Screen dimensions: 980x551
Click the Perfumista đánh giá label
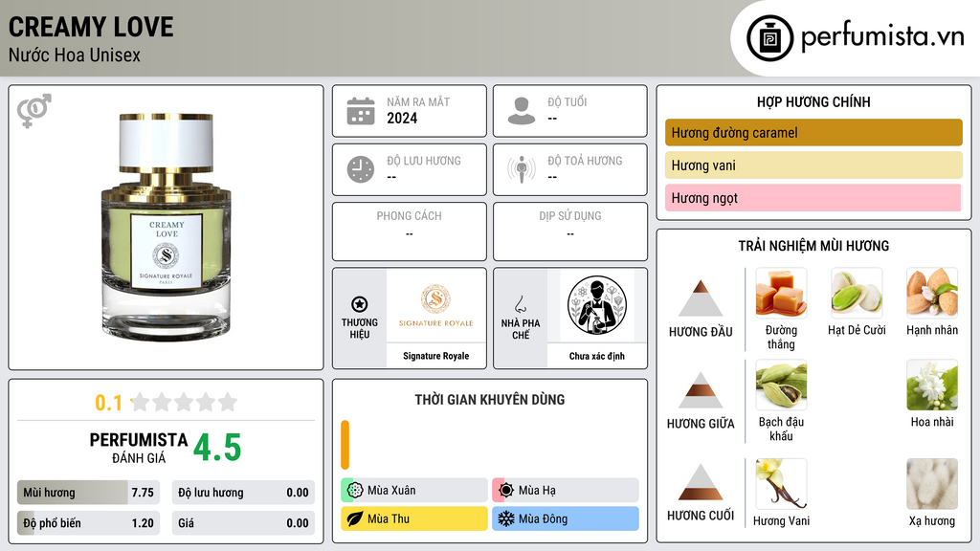[139, 448]
